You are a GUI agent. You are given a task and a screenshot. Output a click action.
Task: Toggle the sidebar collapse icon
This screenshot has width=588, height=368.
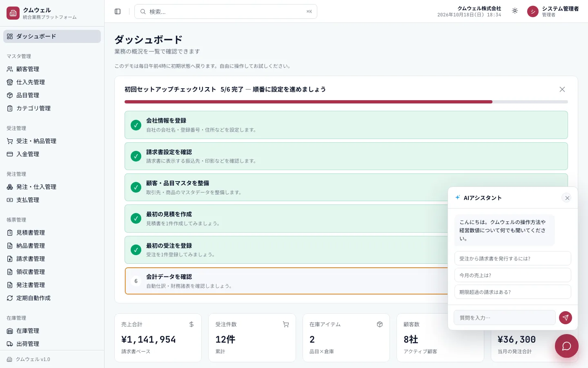point(118,11)
